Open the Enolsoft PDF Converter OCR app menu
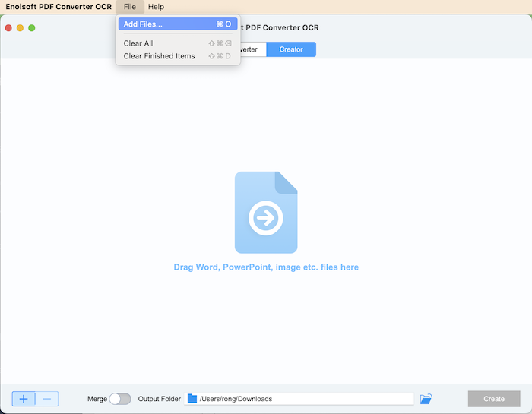The image size is (532, 414). (x=59, y=7)
